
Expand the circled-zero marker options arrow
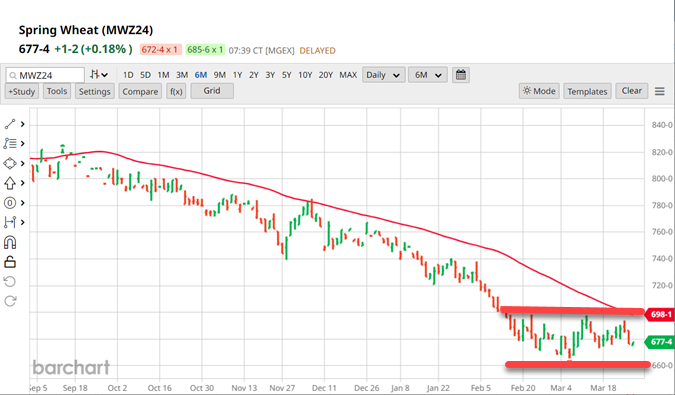pos(22,203)
